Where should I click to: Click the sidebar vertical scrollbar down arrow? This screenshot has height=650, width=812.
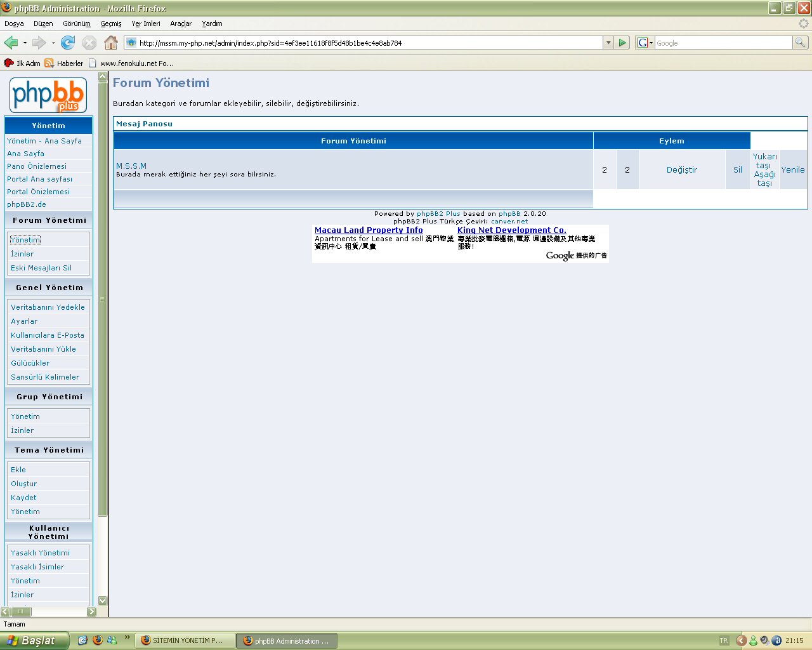pyautogui.click(x=103, y=600)
